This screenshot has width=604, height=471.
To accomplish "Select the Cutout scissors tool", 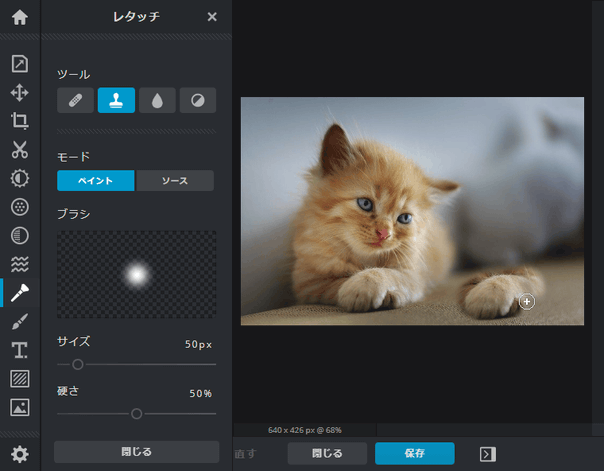I will [x=20, y=150].
